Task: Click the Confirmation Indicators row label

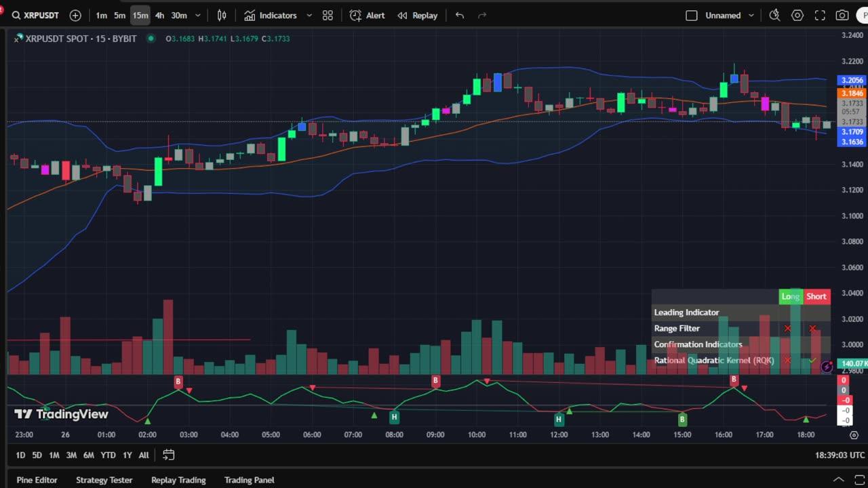Action: click(x=698, y=344)
